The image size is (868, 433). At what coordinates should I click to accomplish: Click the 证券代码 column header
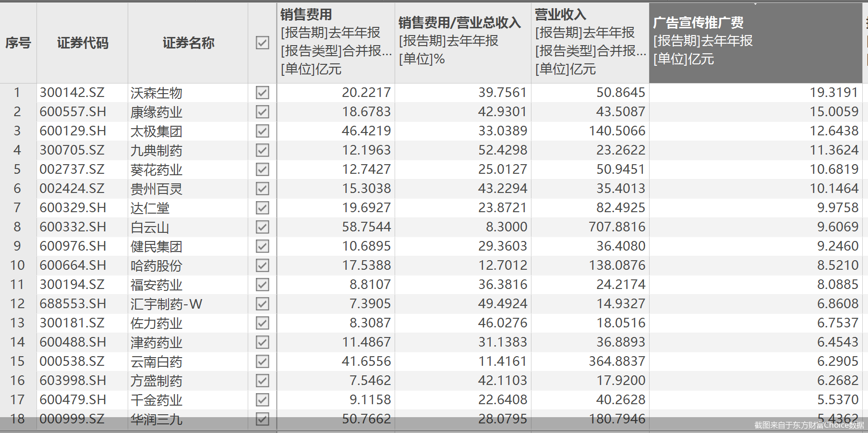82,43
